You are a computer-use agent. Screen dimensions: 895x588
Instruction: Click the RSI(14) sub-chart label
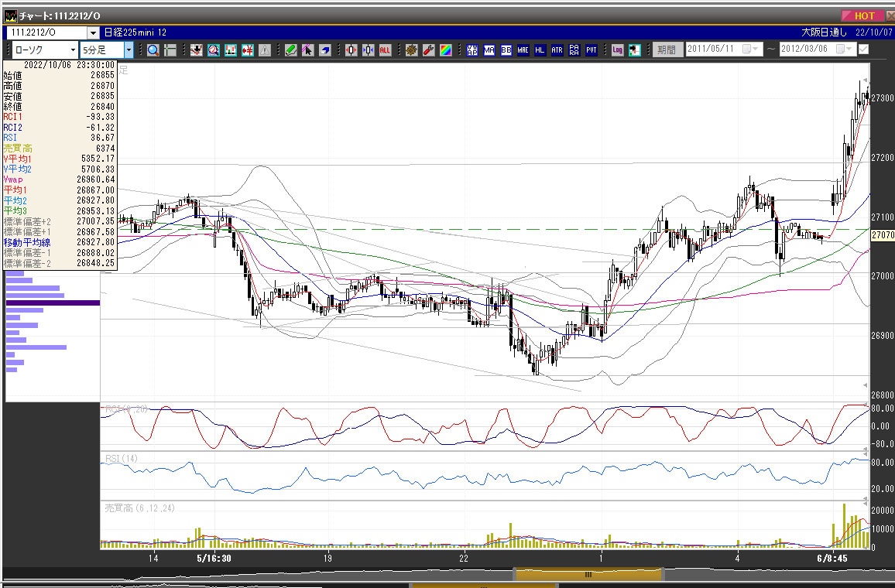(x=122, y=459)
